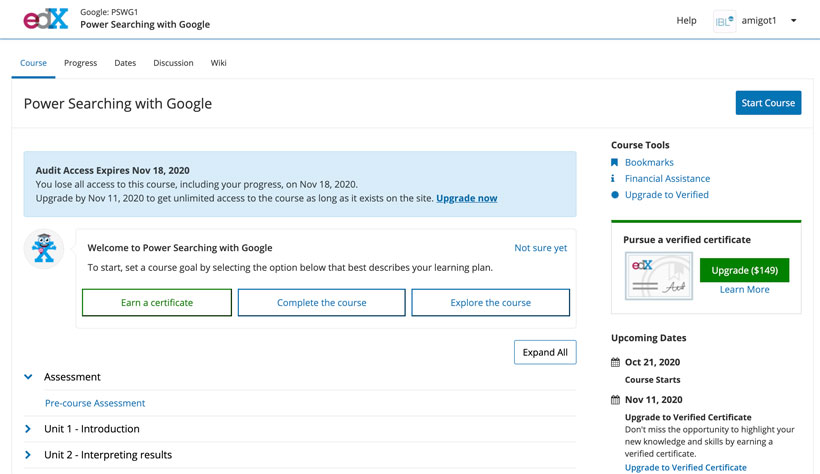Click the Unit 1 - Introduction row title
This screenshot has width=820, height=474.
click(92, 429)
